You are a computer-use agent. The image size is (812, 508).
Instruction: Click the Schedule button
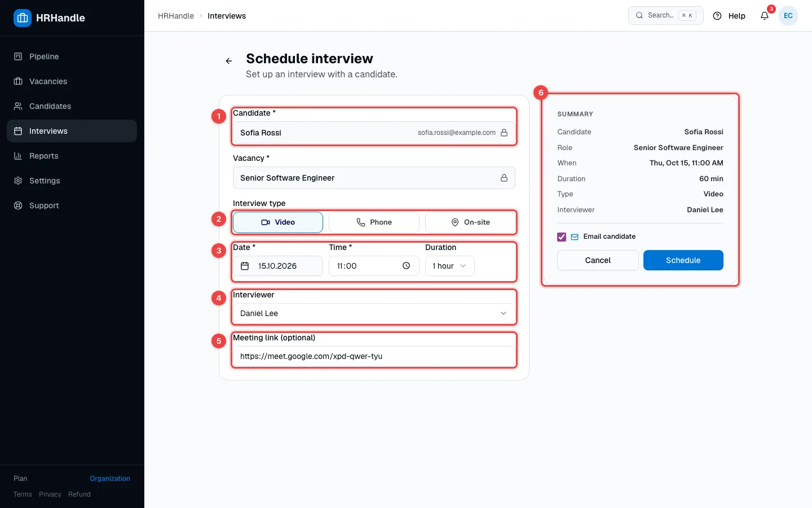[683, 260]
